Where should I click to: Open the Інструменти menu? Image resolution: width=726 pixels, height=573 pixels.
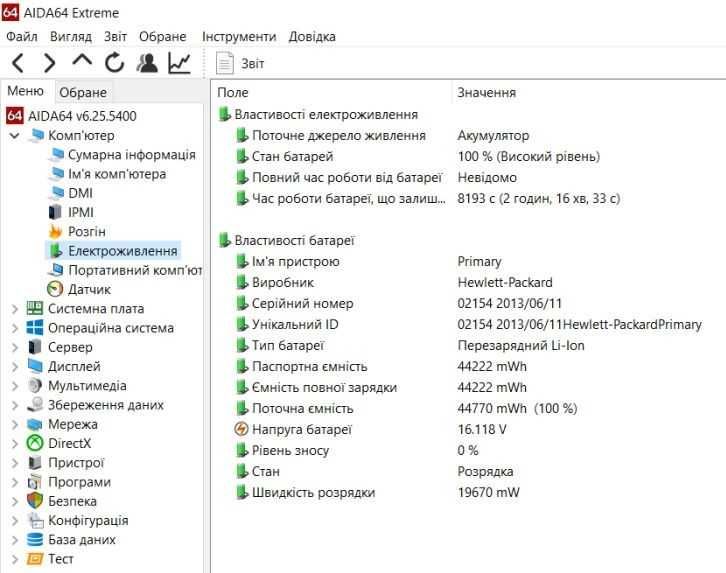click(239, 37)
